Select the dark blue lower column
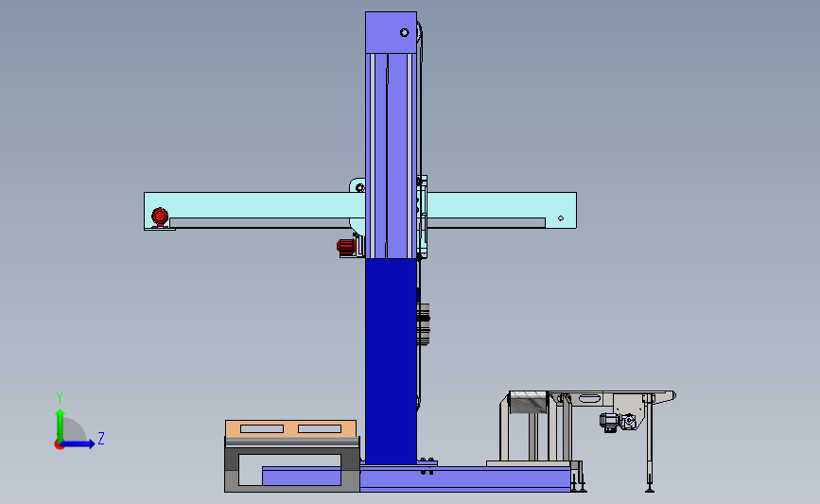 pos(391,361)
